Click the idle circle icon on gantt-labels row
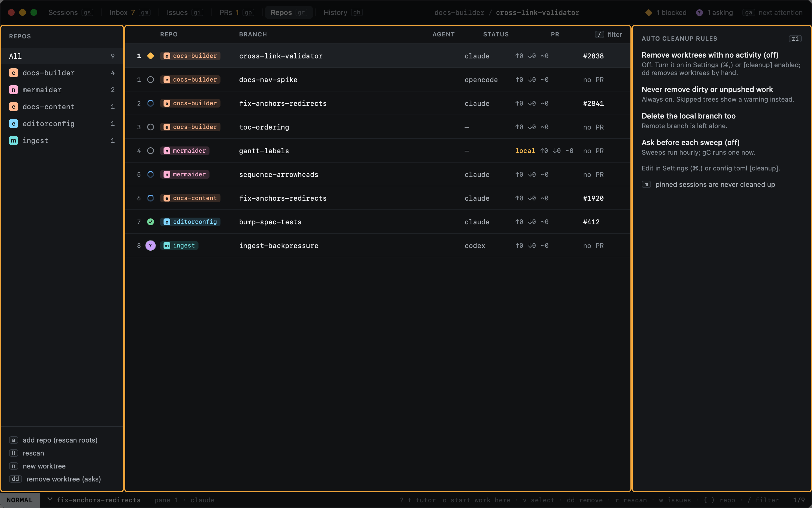Screen dimensions: 812x508 (x=150, y=150)
